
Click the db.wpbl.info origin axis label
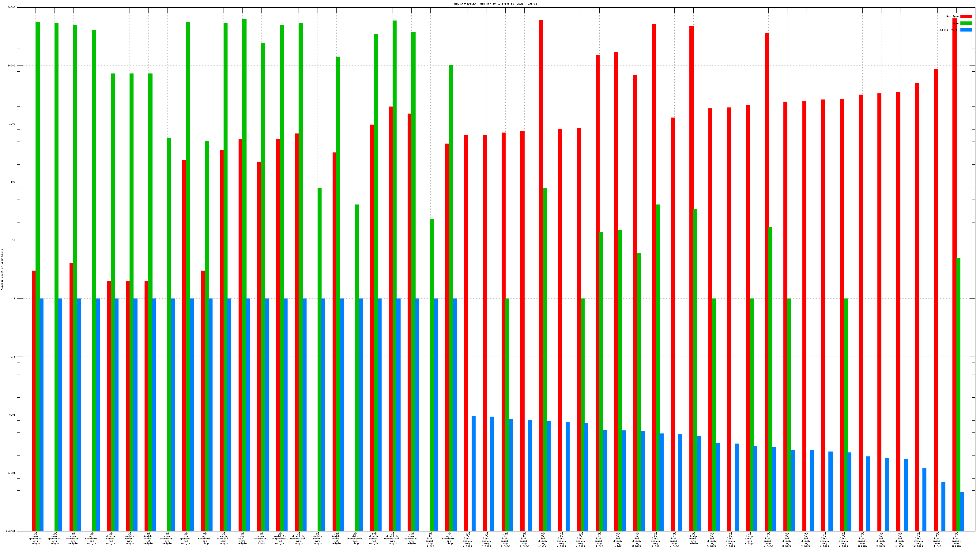(x=242, y=538)
